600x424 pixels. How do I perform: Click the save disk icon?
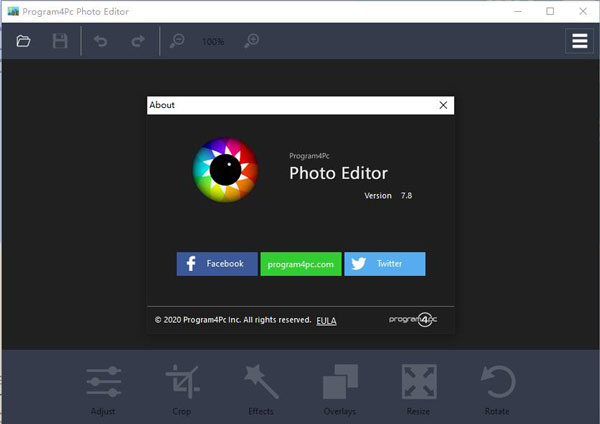coord(60,41)
